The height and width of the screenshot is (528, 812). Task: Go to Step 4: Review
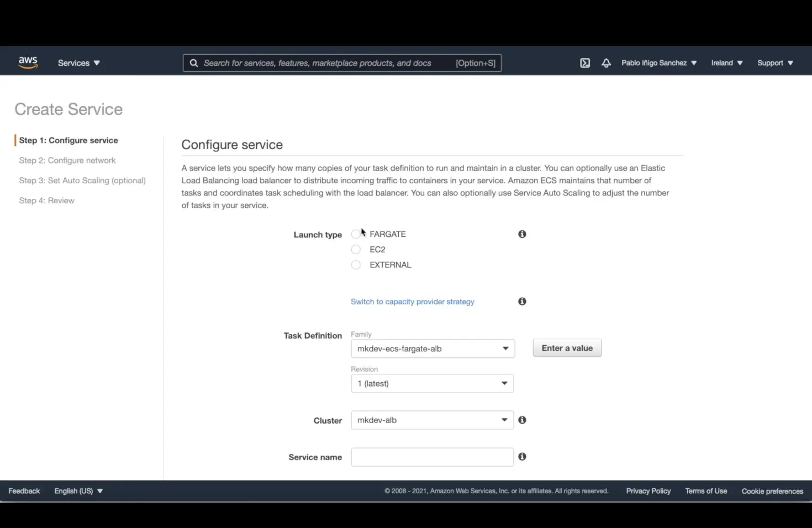pyautogui.click(x=46, y=200)
